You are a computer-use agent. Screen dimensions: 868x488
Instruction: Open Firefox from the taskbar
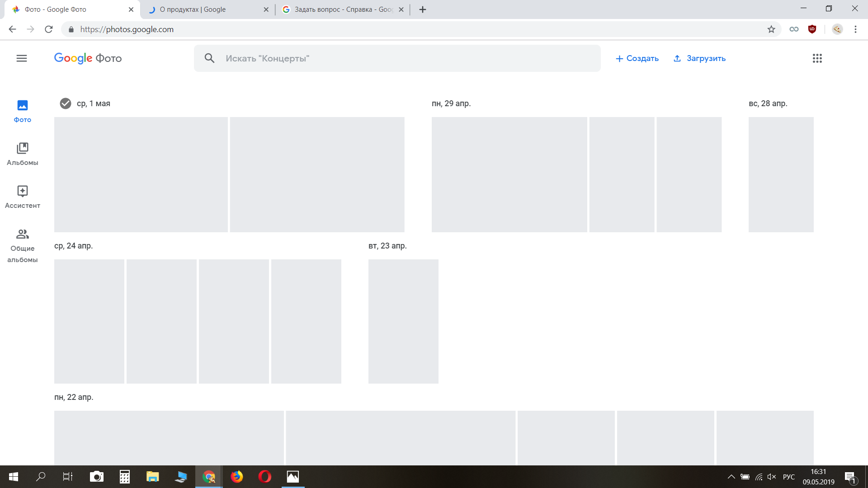[237, 477]
